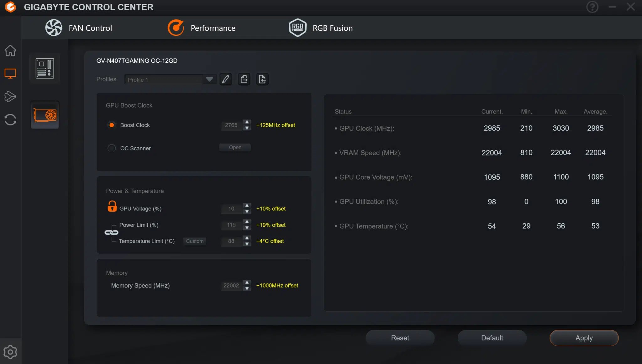Select the graphics card device thumbnail

coord(45,115)
